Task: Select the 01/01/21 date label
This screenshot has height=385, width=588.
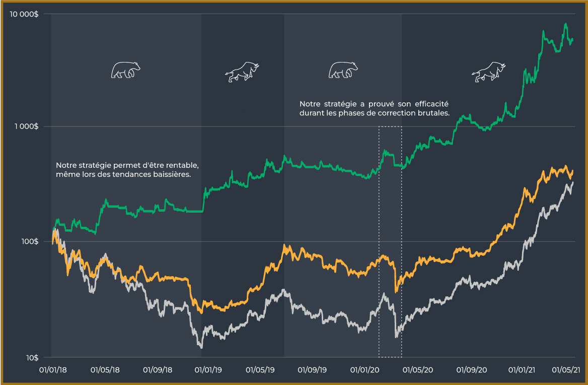Action: coord(522,369)
